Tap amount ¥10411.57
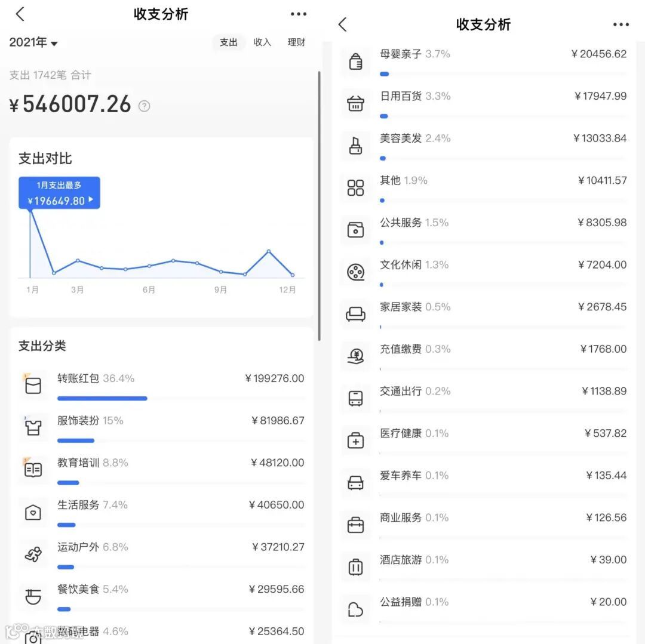 click(602, 180)
